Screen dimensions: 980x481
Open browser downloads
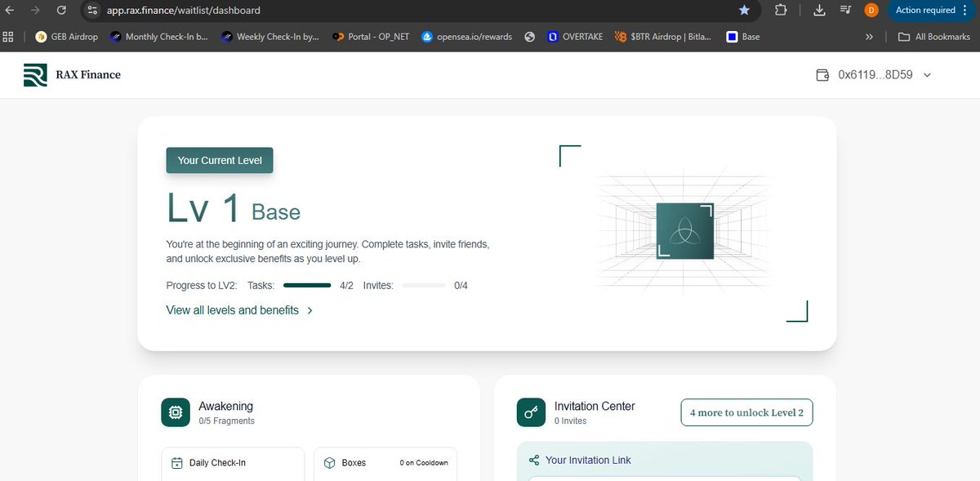[820, 11]
